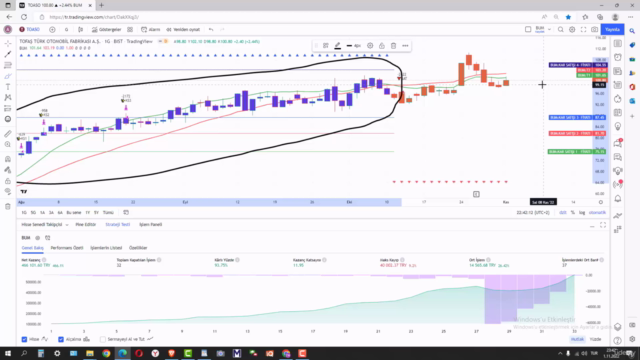Open the Göstergeler indicators dialog

(107, 29)
